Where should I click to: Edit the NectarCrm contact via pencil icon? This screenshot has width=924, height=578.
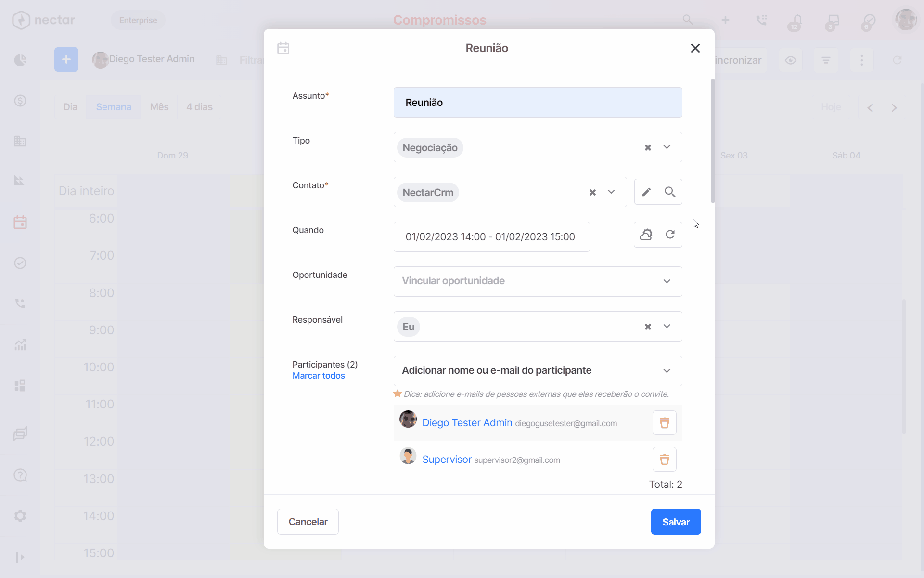(x=646, y=192)
